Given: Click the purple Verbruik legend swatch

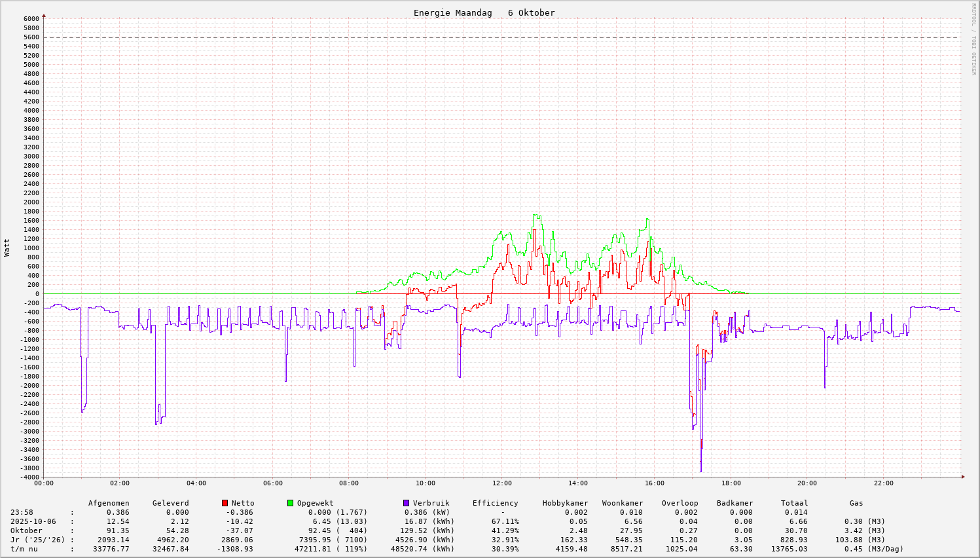Looking at the screenshot, I should pos(406,503).
